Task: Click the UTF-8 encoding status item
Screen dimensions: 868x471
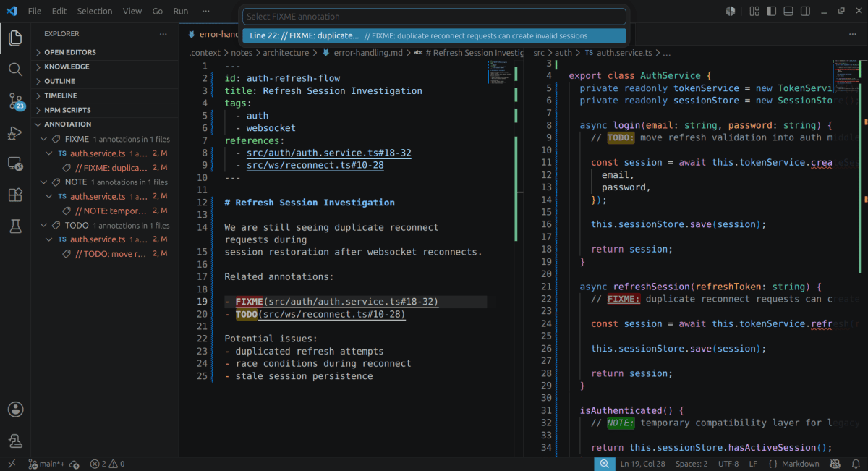Action: [x=728, y=464]
